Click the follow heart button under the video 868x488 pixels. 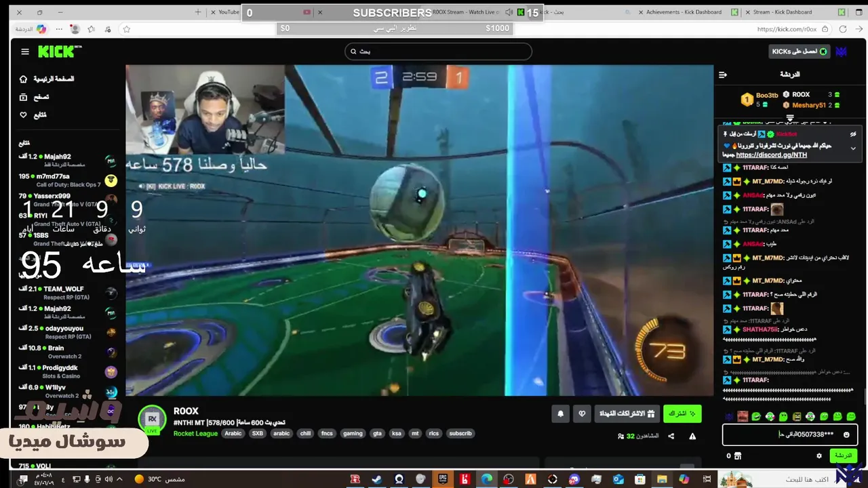582,413
